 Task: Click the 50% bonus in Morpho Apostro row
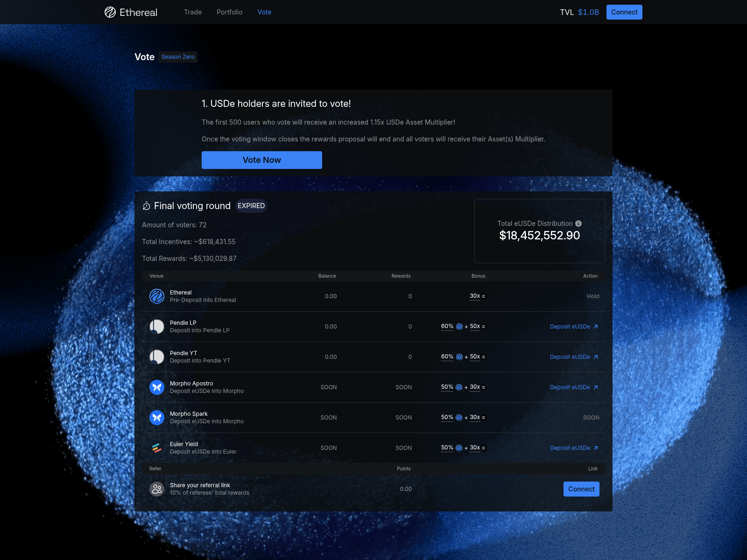[447, 387]
